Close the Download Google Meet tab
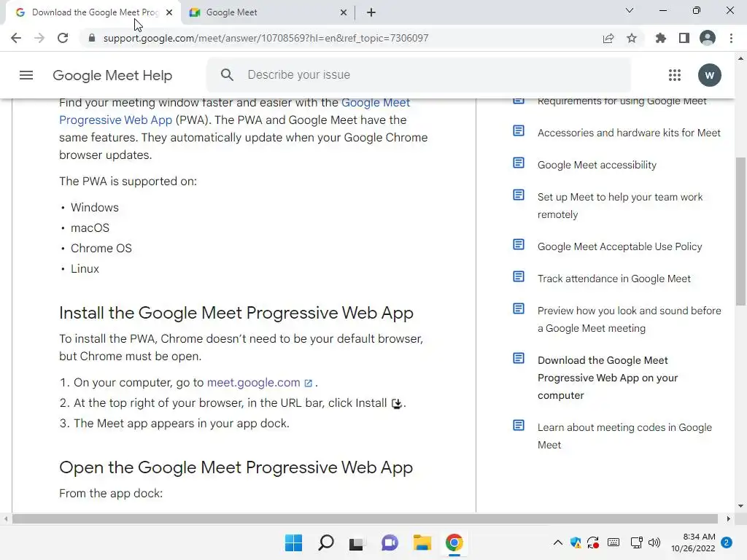 tap(169, 12)
